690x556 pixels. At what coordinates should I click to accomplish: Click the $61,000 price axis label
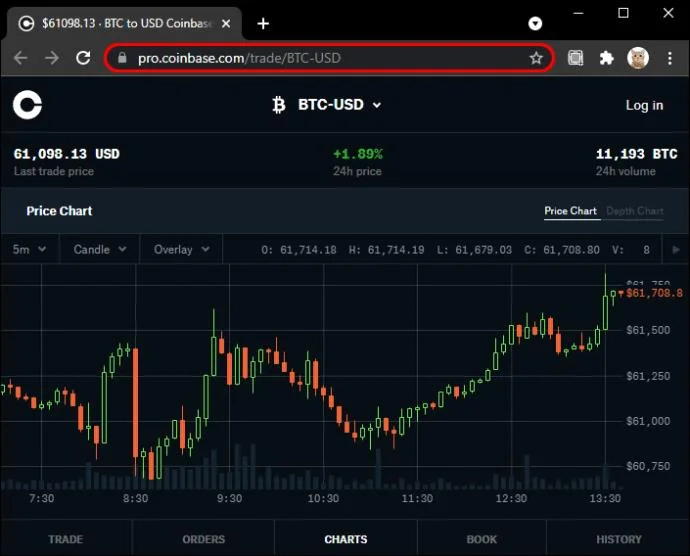pyautogui.click(x=648, y=421)
